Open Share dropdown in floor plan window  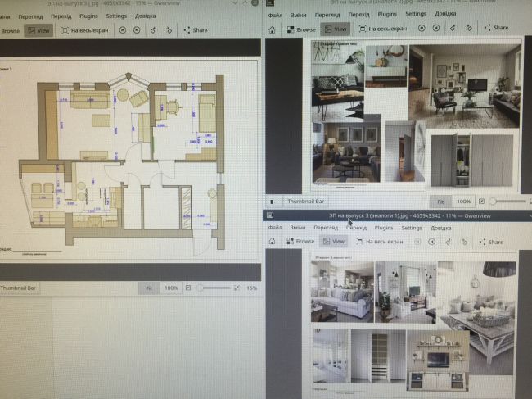point(196,29)
